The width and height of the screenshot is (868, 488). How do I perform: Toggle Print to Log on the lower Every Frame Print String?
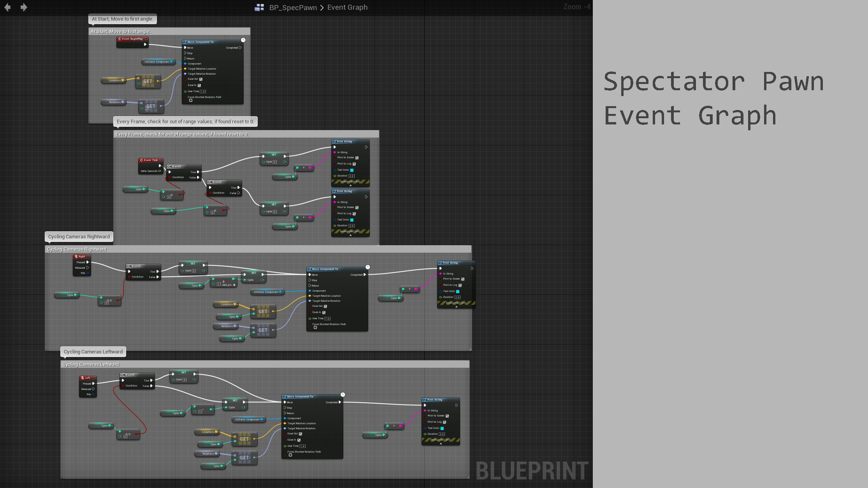click(354, 214)
